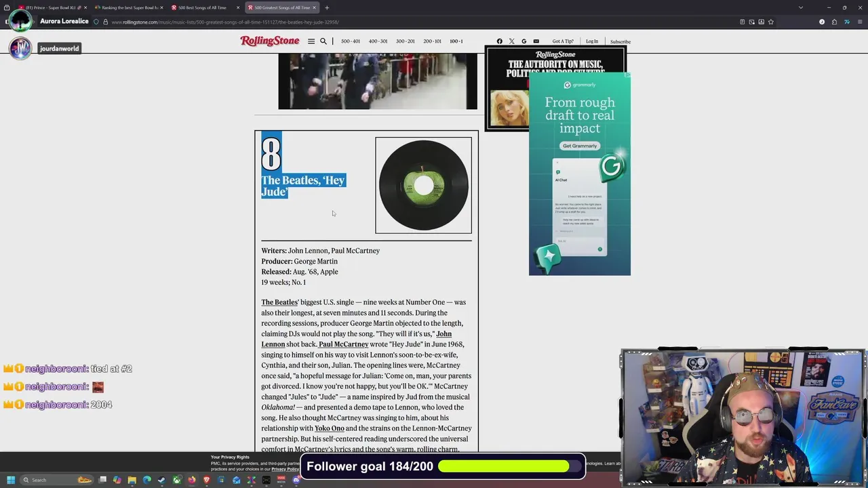Visit Rolling Stone's Facebook page icon

pos(500,41)
